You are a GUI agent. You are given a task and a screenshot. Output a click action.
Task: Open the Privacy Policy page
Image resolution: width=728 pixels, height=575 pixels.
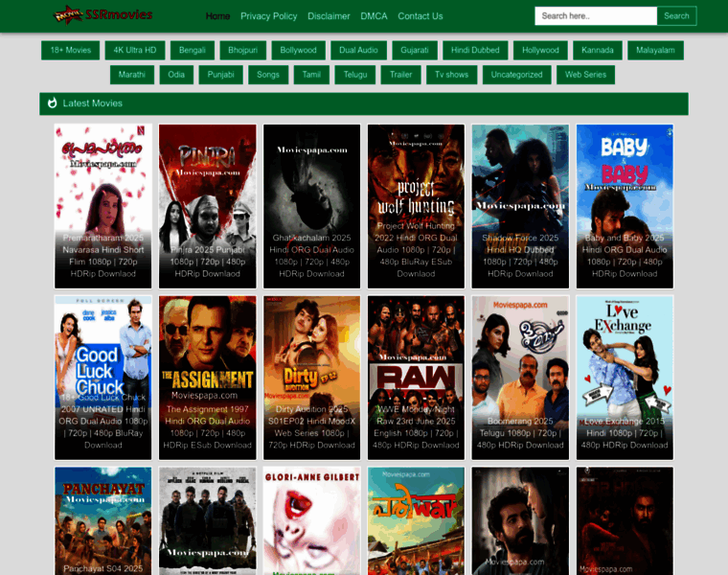pos(269,16)
